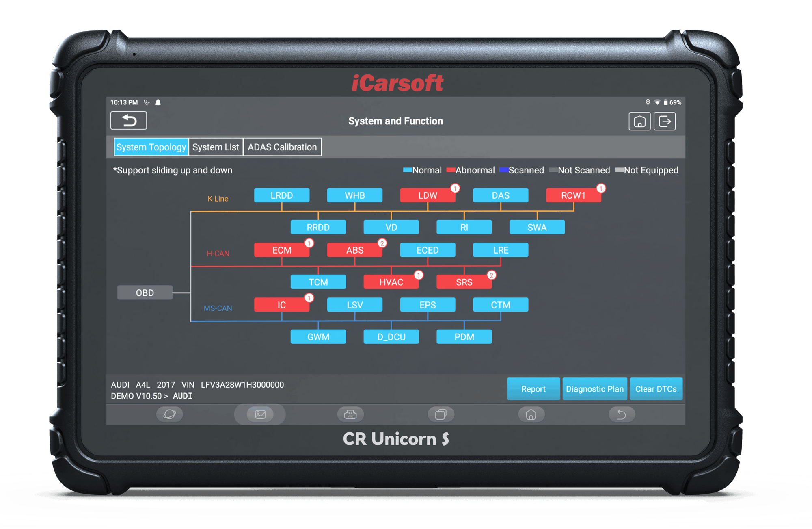
Task: Tap the MS-CAN bus label
Action: tap(218, 308)
